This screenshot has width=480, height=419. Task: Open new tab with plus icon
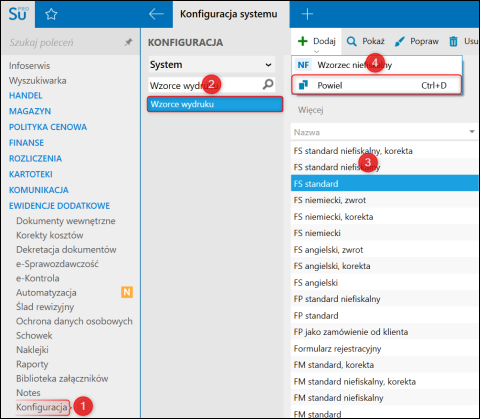point(307,14)
